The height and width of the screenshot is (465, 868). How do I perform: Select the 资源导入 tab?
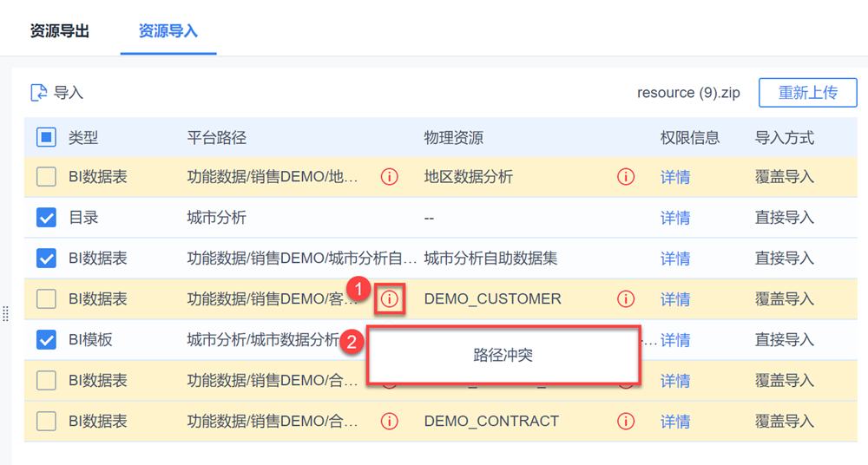click(168, 31)
